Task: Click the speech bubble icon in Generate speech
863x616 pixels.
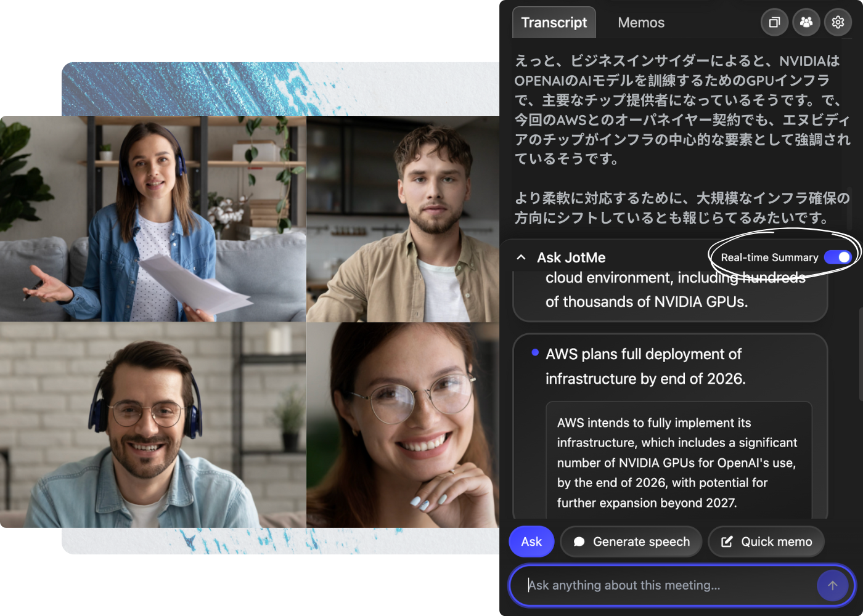Action: point(579,541)
